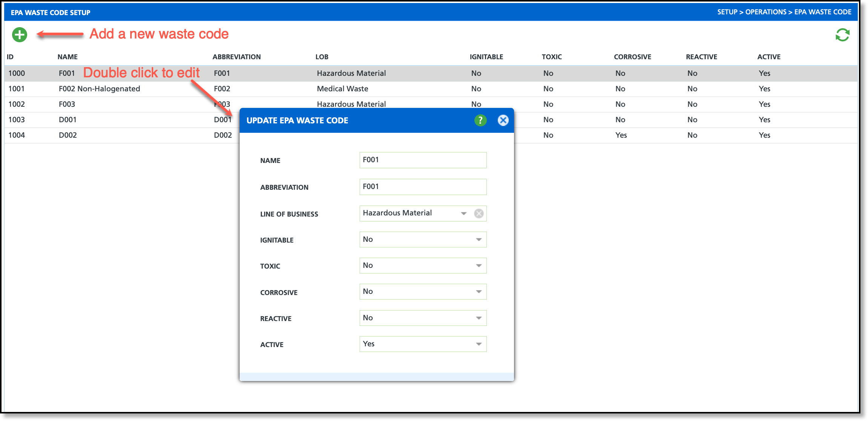The image size is (868, 421).
Task: Click the green add waste code icon
Action: click(x=20, y=35)
